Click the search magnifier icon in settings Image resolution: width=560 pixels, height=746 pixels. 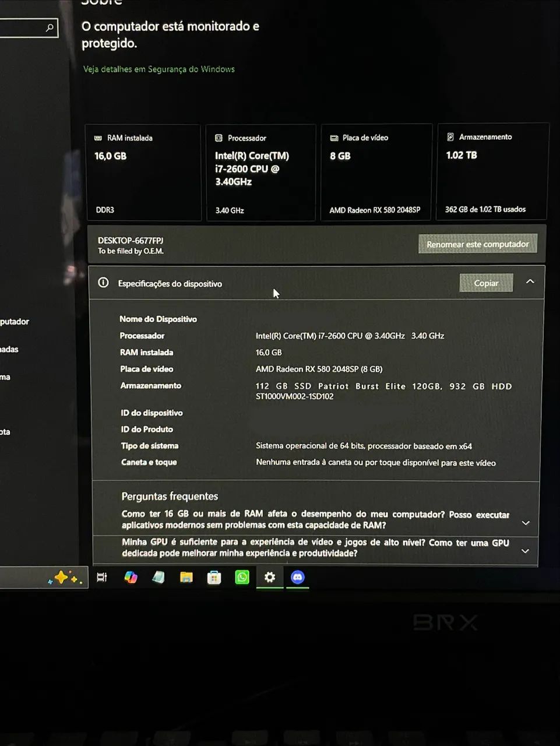[x=50, y=27]
